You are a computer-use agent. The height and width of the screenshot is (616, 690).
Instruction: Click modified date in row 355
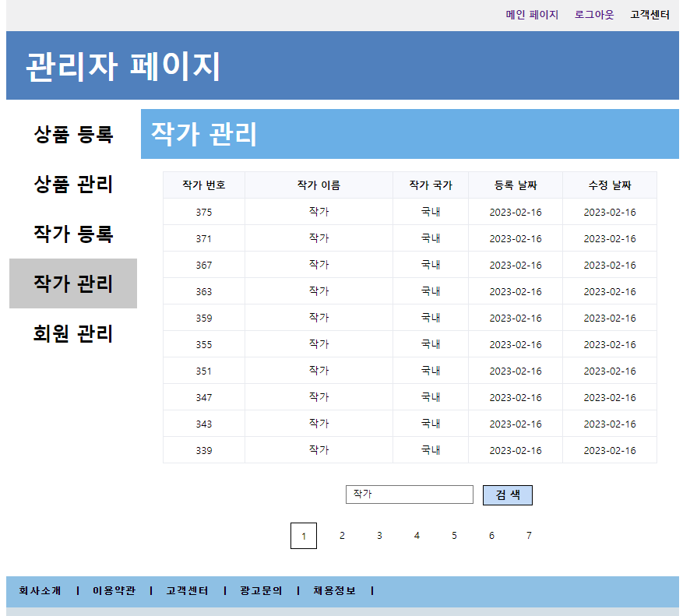610,344
